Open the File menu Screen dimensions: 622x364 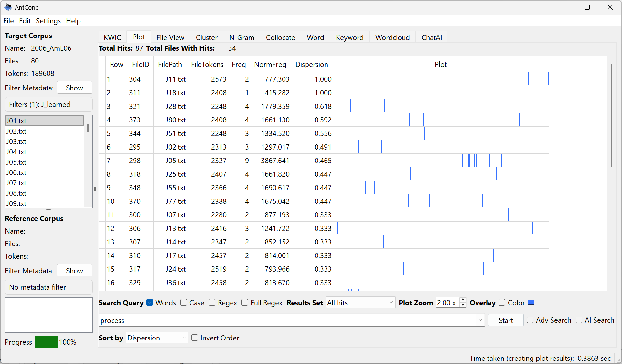8,21
